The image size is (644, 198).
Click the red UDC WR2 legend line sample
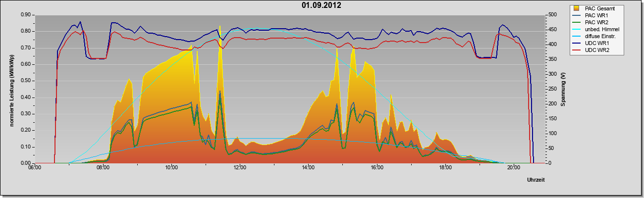click(577, 50)
